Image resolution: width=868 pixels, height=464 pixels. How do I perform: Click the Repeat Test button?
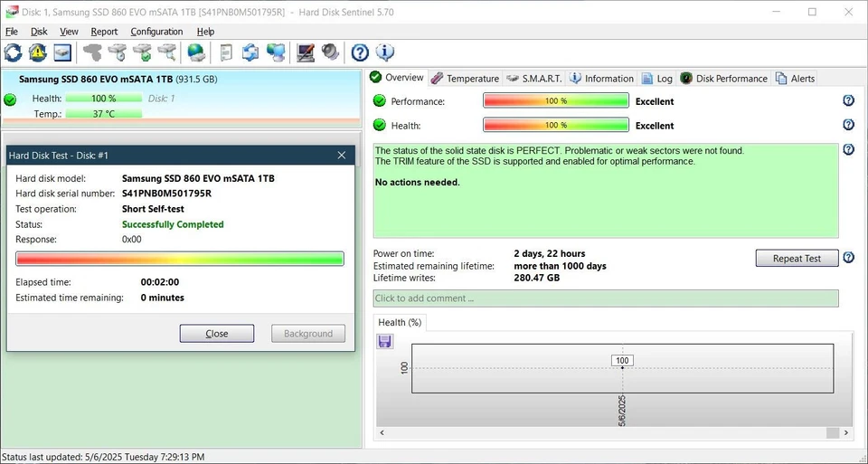click(x=797, y=258)
